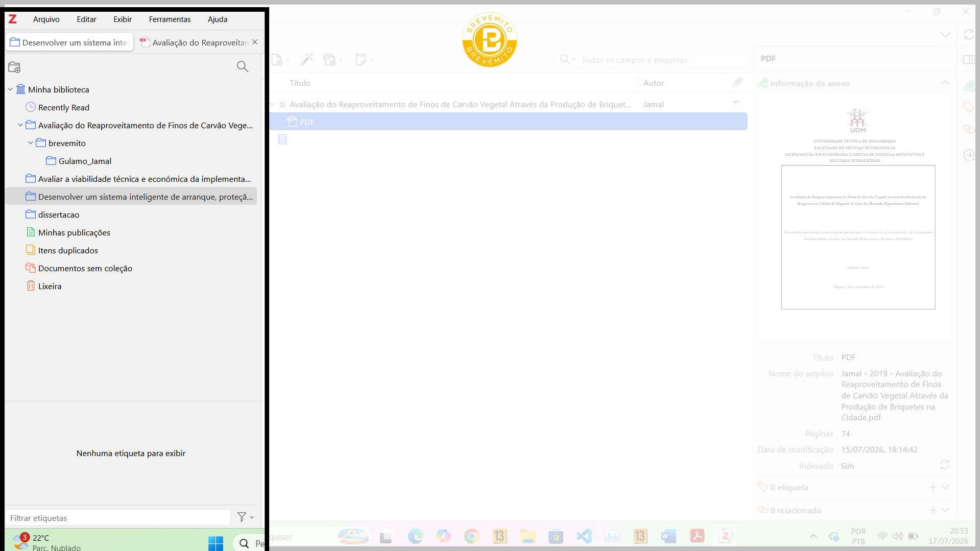
Task: Open the new item toolbar button
Action: [280, 60]
